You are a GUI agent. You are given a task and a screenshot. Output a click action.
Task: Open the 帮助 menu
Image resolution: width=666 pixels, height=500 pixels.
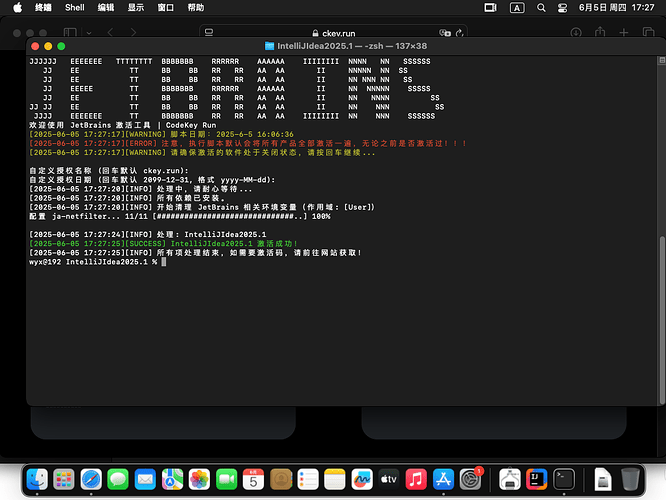pyautogui.click(x=195, y=7)
